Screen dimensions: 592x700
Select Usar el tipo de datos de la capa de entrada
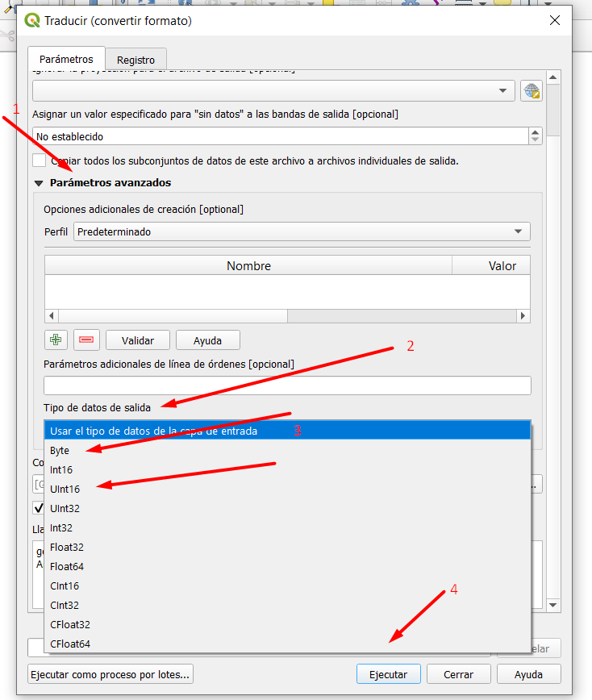[x=287, y=431]
